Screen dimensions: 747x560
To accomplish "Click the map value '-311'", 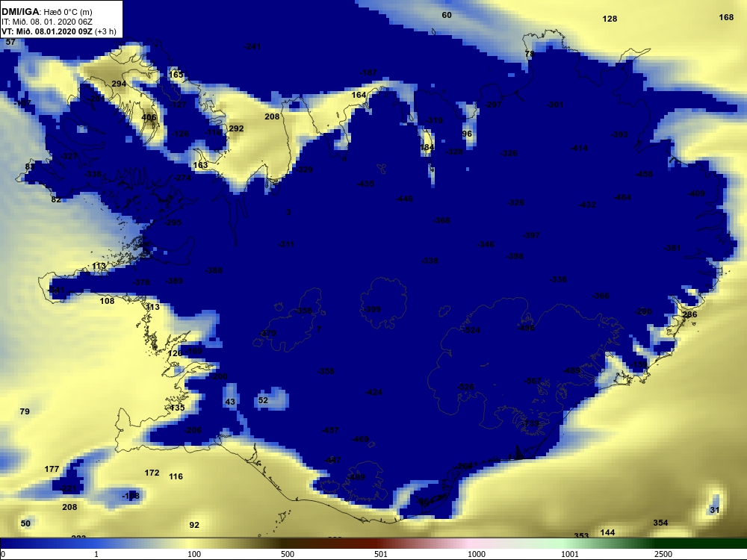I will pyautogui.click(x=286, y=244).
